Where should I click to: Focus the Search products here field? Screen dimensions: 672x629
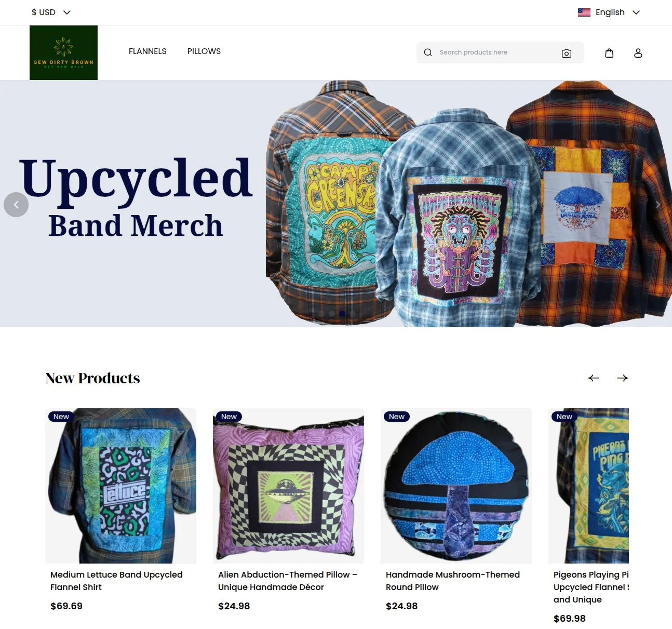point(496,52)
